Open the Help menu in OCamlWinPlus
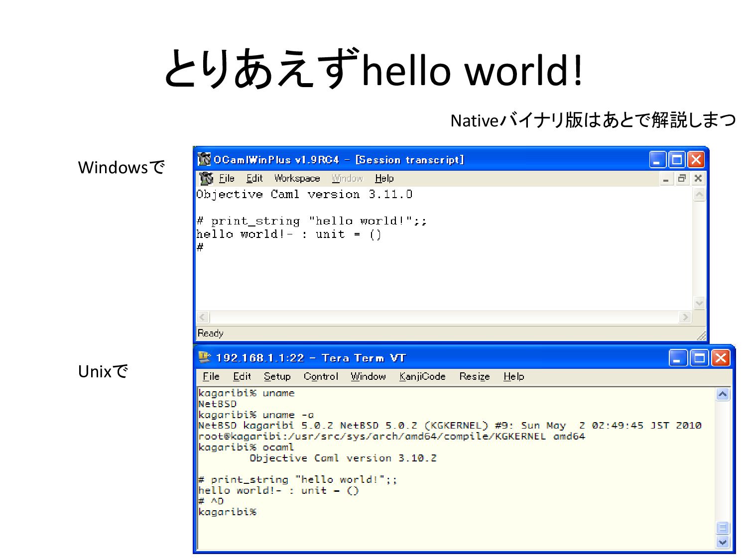 [x=384, y=178]
